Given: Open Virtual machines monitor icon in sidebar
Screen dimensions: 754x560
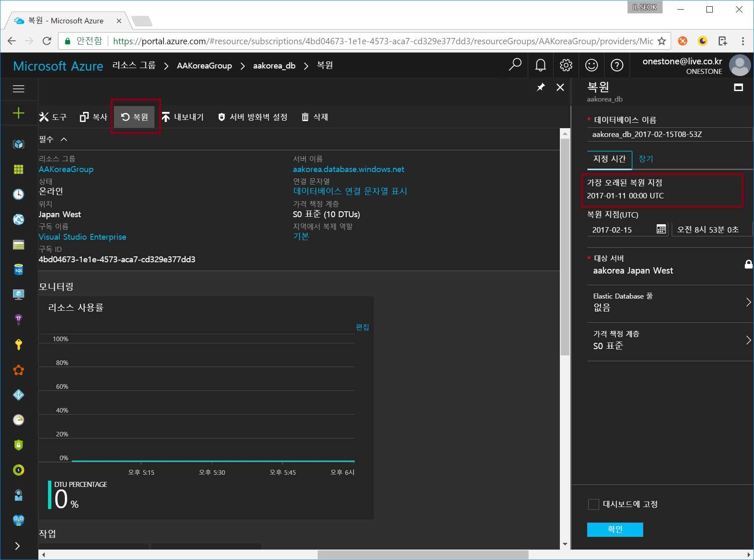Looking at the screenshot, I should coord(18,294).
